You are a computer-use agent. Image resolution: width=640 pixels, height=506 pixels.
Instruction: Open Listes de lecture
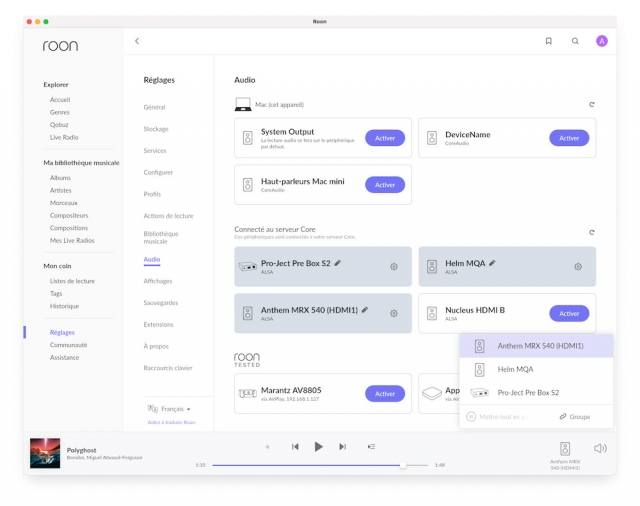click(72, 281)
